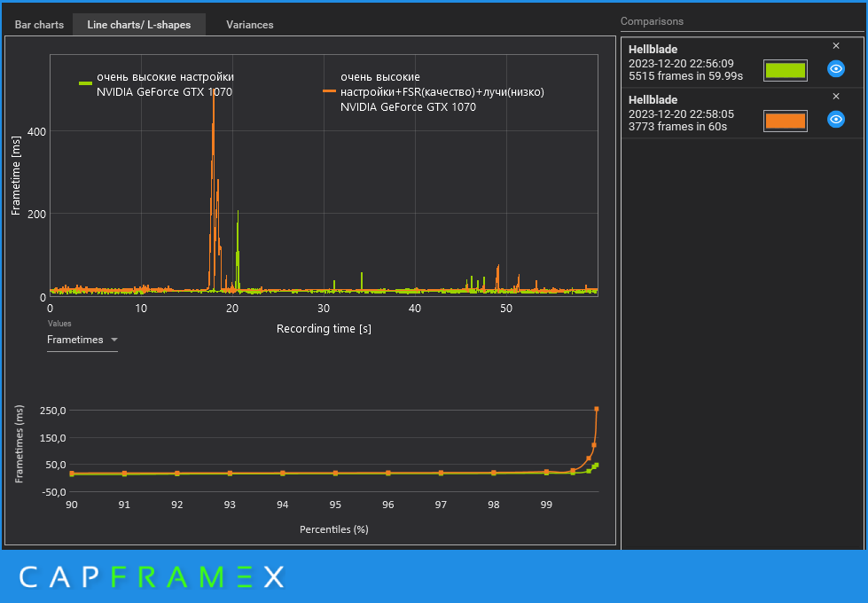This screenshot has width=868, height=603.
Task: Click the orange legend entry with FSR
Action: coord(434,92)
